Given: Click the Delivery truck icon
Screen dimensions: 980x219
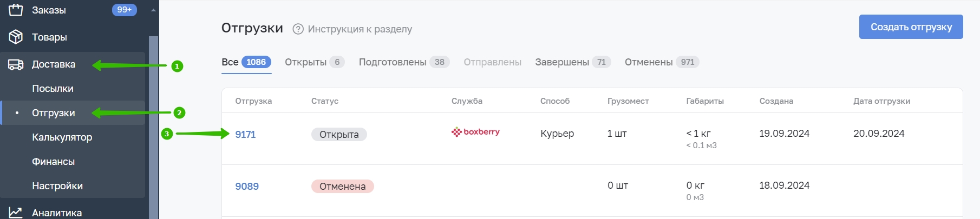Looking at the screenshot, I should (16, 64).
